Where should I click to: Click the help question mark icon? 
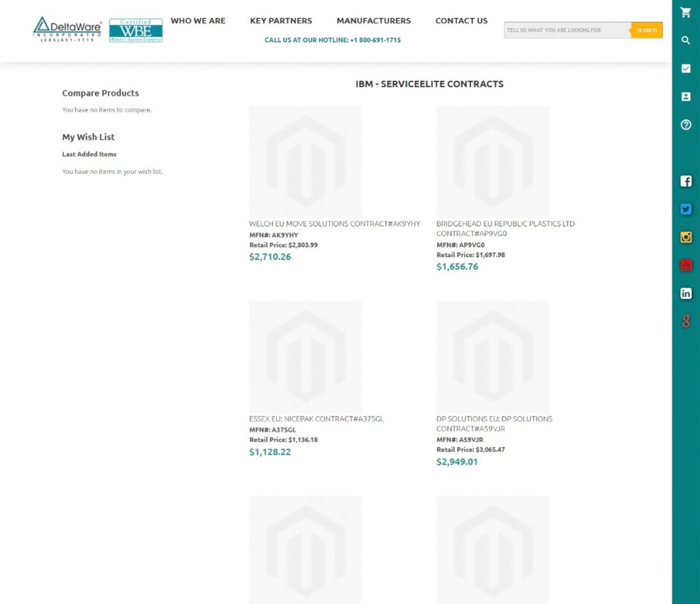[x=686, y=124]
